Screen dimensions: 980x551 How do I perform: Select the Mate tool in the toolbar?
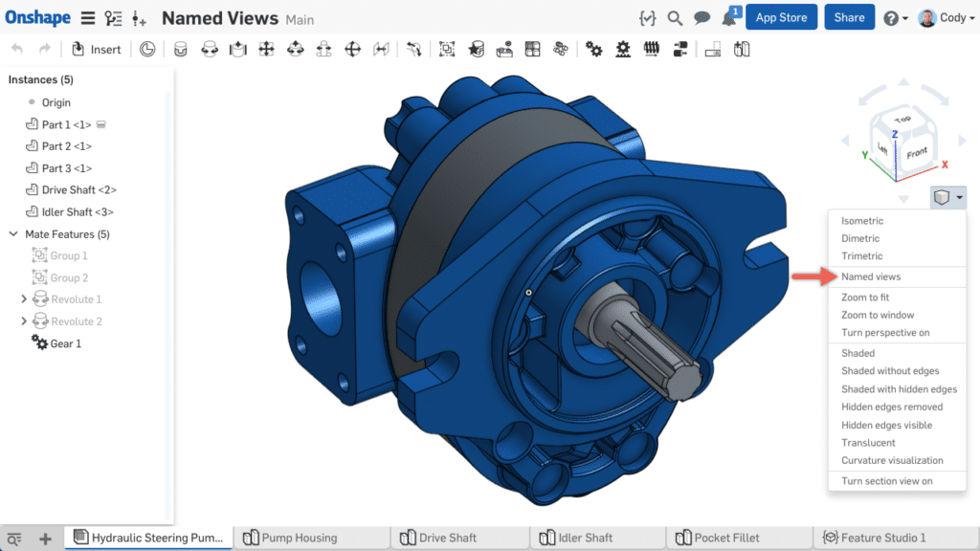click(180, 49)
